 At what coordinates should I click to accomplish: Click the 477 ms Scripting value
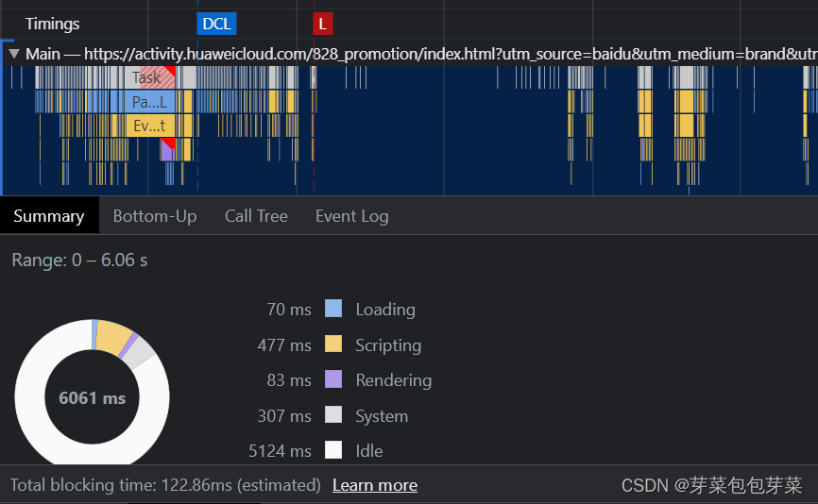coord(284,345)
